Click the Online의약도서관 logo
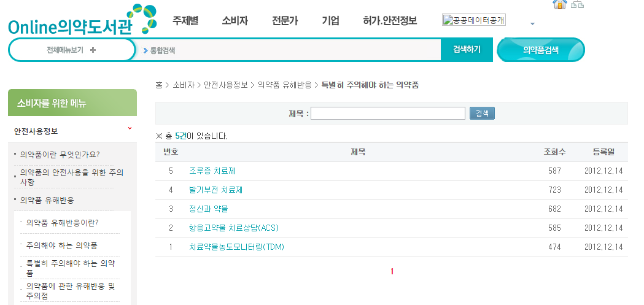This screenshot has width=644, height=305. pyautogui.click(x=81, y=20)
